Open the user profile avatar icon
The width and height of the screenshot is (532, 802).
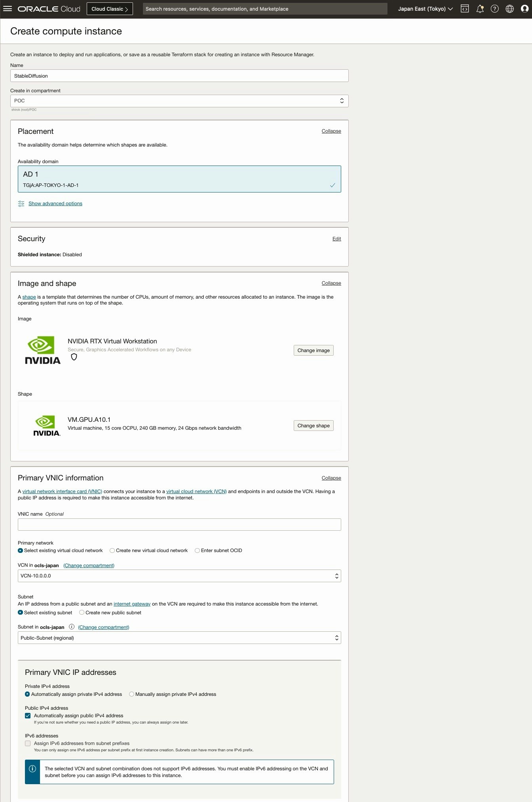coord(524,9)
